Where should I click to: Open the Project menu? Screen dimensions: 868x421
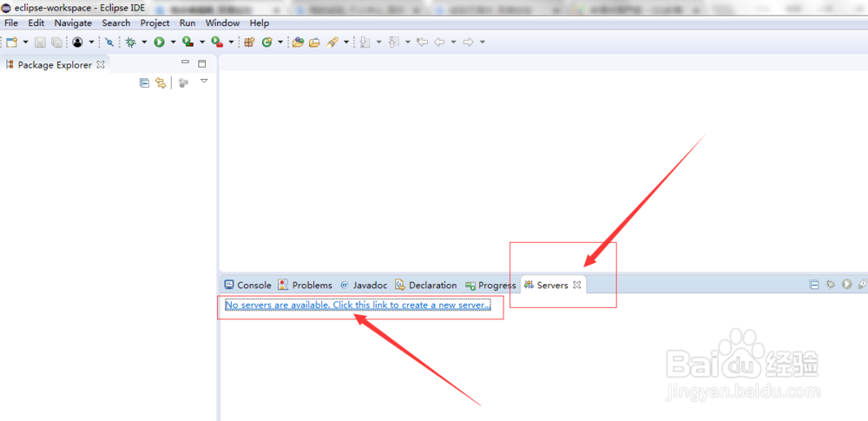pos(155,23)
